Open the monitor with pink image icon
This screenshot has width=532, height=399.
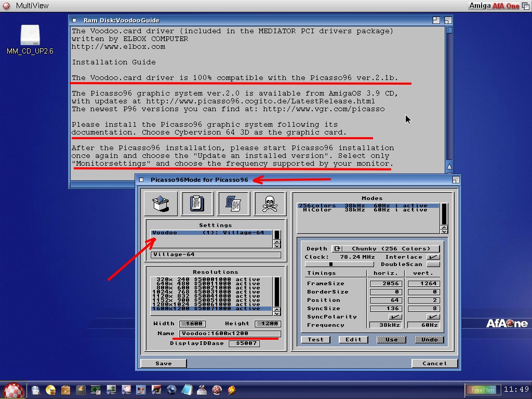click(126, 390)
